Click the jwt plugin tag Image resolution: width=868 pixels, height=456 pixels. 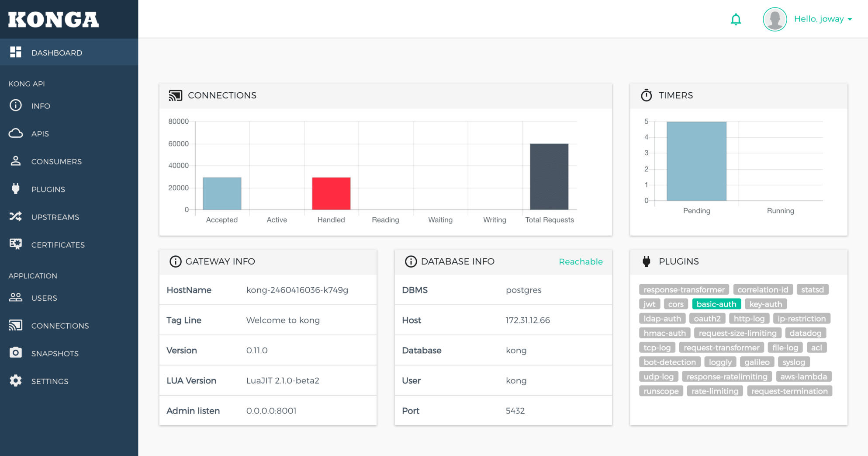pyautogui.click(x=650, y=304)
